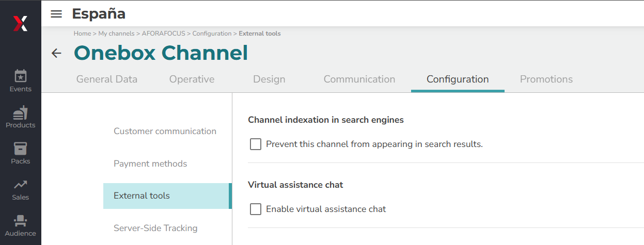Open Events from the sidebar
Viewport: 644px width, 245px height.
(21, 81)
